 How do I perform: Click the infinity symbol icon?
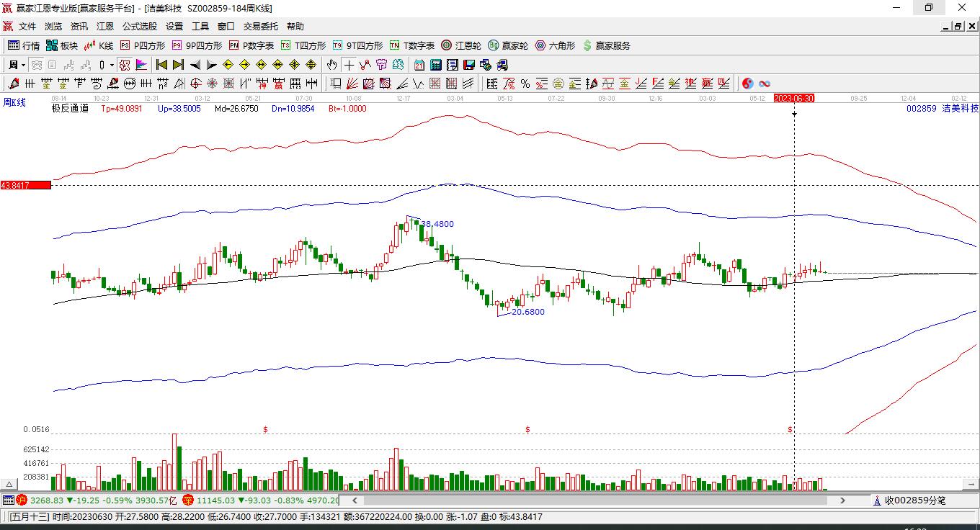point(765,84)
